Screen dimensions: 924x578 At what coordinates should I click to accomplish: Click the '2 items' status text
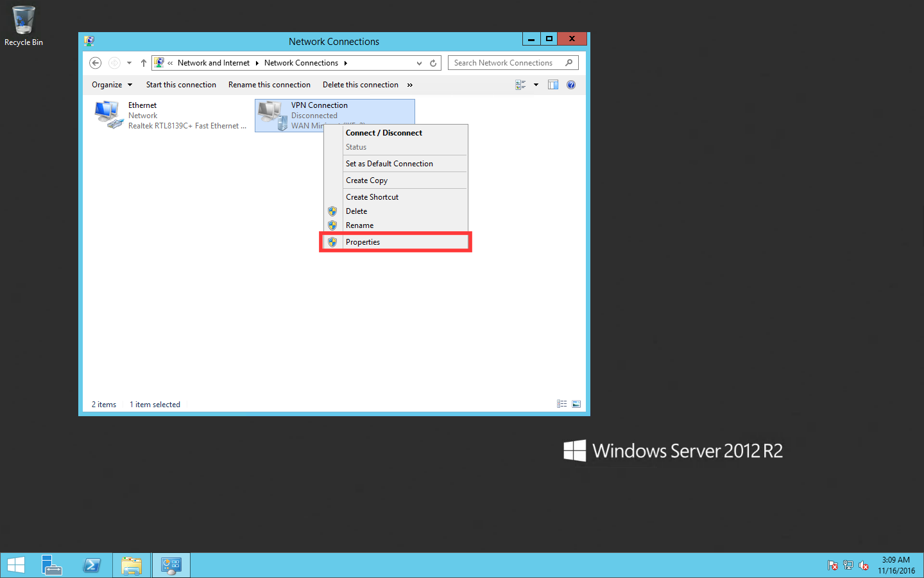tap(104, 405)
